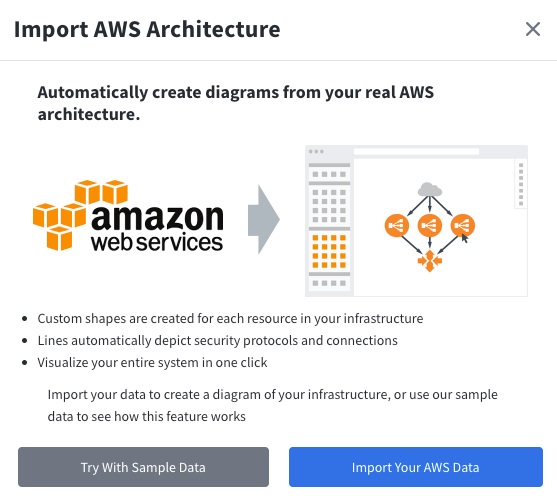Click the orange shapes grid in illustration sidebar
Screen dimensions: 557x504
[x=329, y=251]
